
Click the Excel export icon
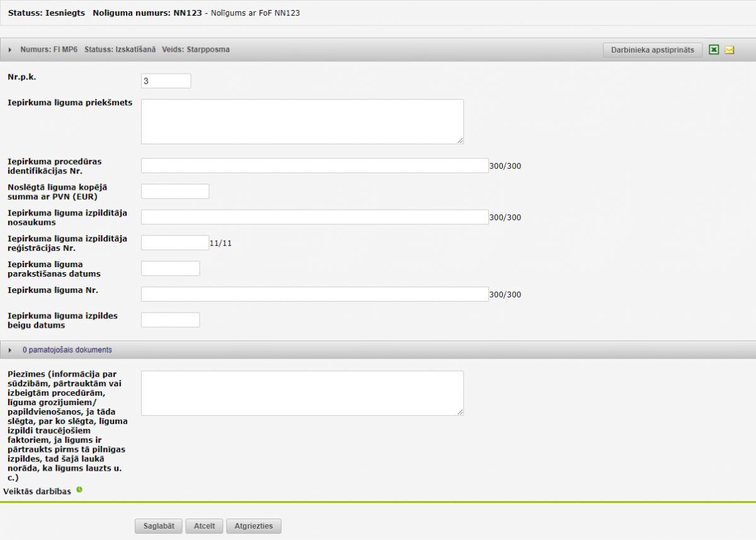pos(714,50)
